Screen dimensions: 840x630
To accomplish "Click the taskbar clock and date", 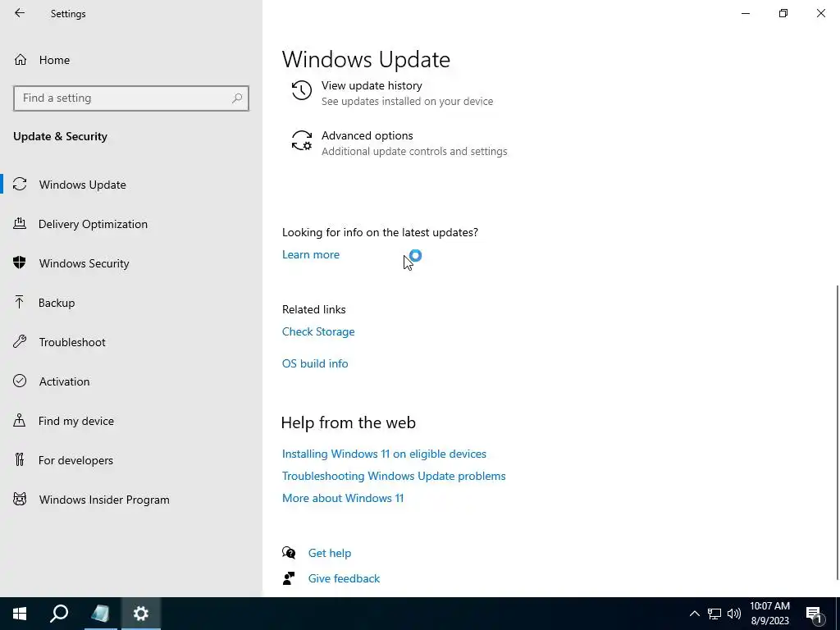I will click(769, 614).
